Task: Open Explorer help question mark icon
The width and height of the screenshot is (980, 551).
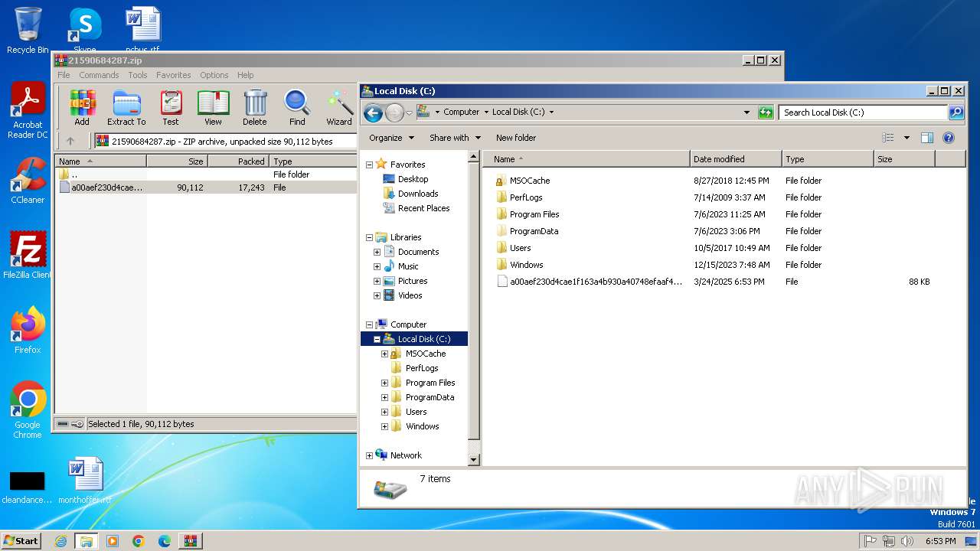Action: [x=949, y=138]
